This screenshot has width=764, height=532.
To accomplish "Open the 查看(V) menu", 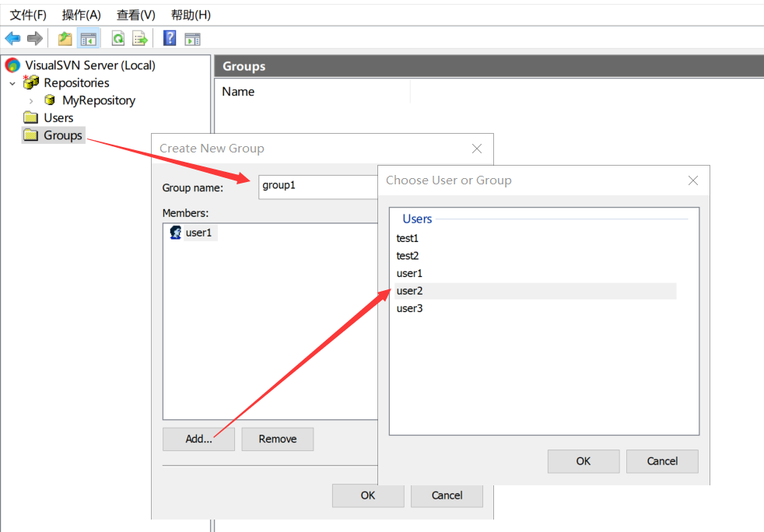I will point(136,15).
